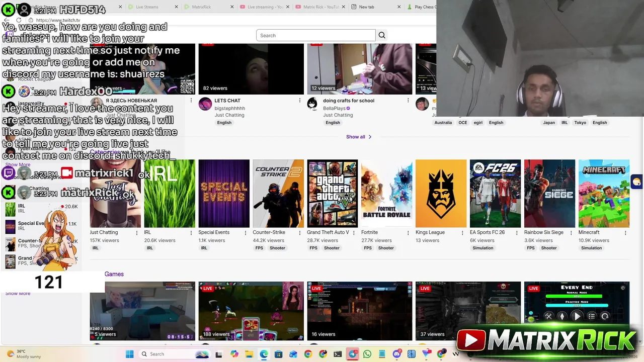Open Microsoft Edge from the taskbar
Image resolution: width=644 pixels, height=362 pixels.
click(x=264, y=354)
